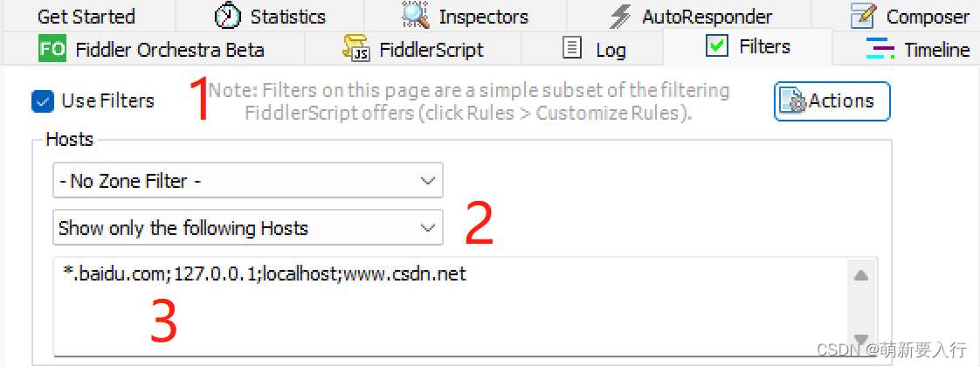Open the No Zone Filter dropdown

[x=247, y=181]
